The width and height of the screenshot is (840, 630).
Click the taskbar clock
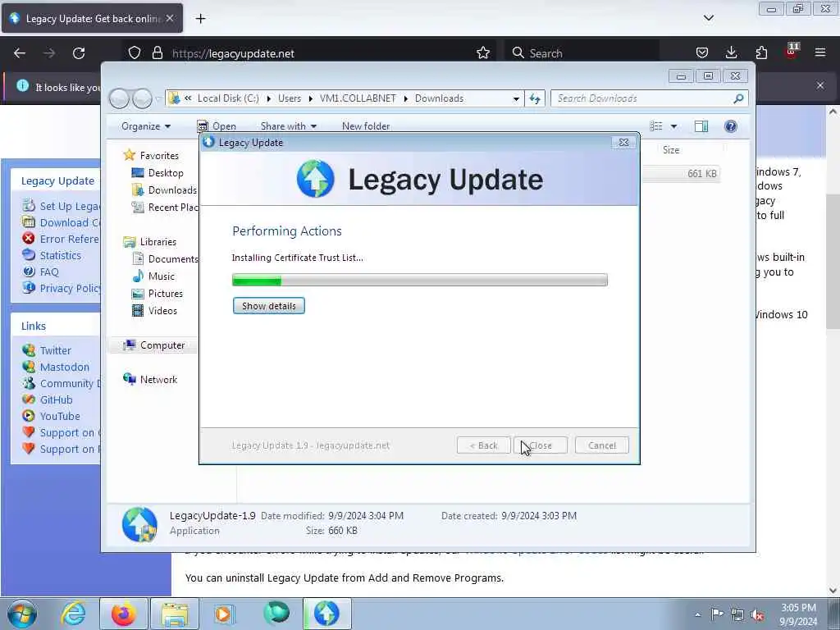798,614
